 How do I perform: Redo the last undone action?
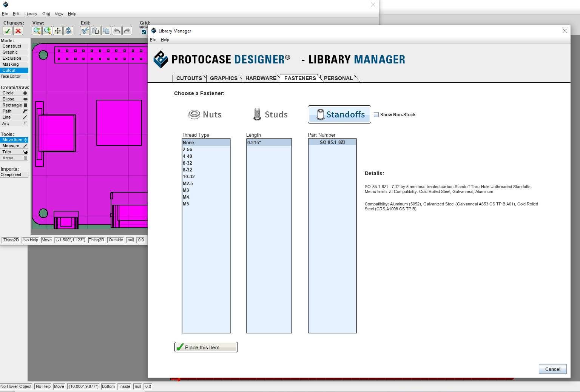coord(127,31)
